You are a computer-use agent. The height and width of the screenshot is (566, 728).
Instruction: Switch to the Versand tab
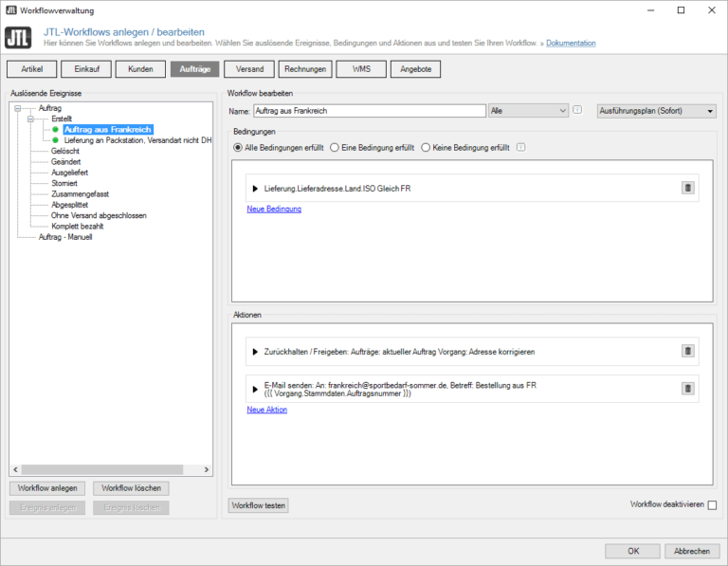[x=250, y=69]
